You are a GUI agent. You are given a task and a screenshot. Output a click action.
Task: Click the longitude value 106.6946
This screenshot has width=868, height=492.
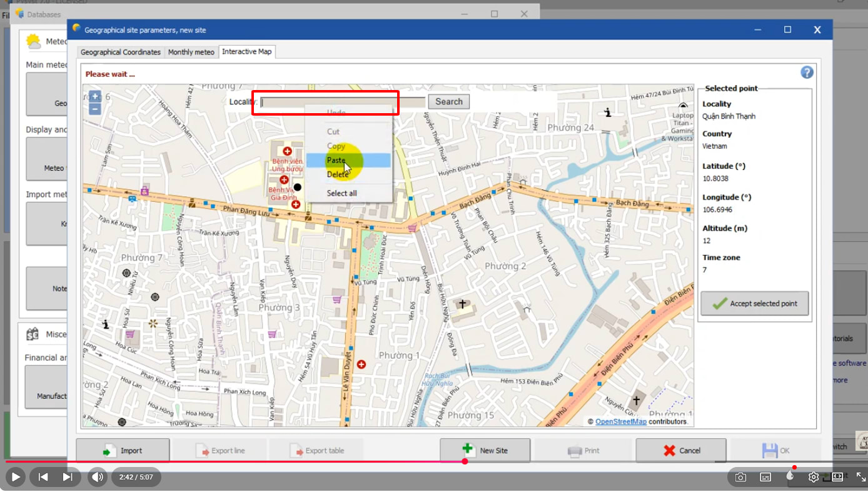tap(717, 209)
